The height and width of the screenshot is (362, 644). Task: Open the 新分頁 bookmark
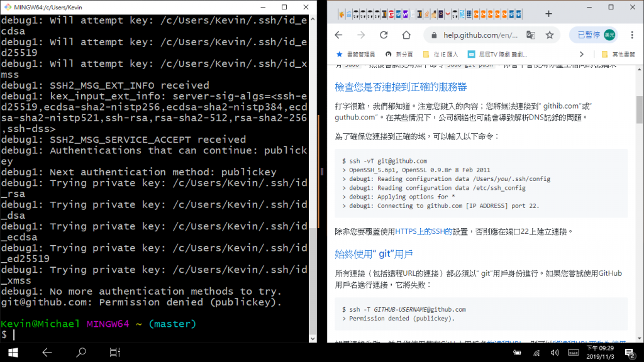(399, 54)
